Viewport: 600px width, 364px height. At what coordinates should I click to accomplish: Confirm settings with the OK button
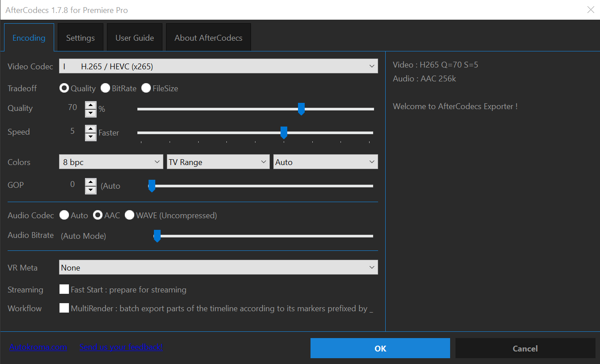pos(380,348)
